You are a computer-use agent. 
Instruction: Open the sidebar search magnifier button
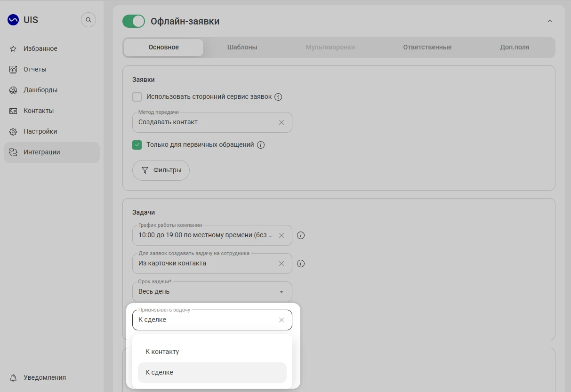pyautogui.click(x=88, y=20)
